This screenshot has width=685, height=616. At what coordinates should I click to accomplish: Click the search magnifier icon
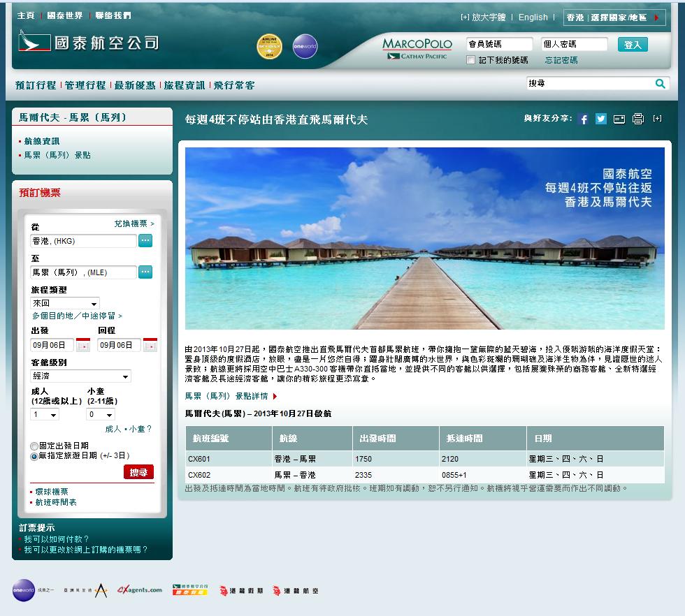660,83
